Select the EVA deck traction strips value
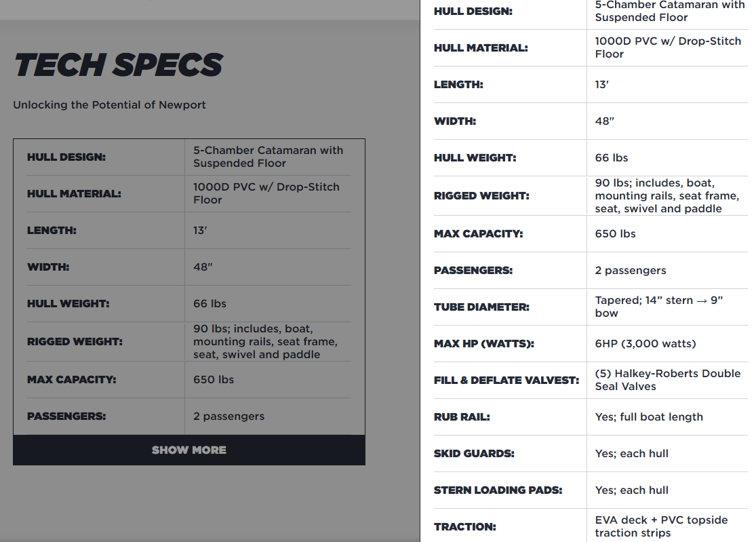 tap(661, 526)
